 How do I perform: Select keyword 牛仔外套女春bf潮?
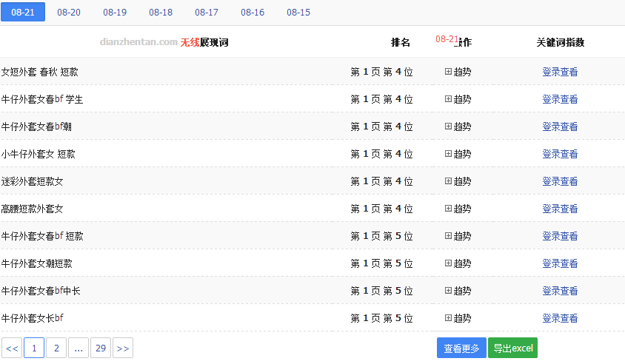36,127
